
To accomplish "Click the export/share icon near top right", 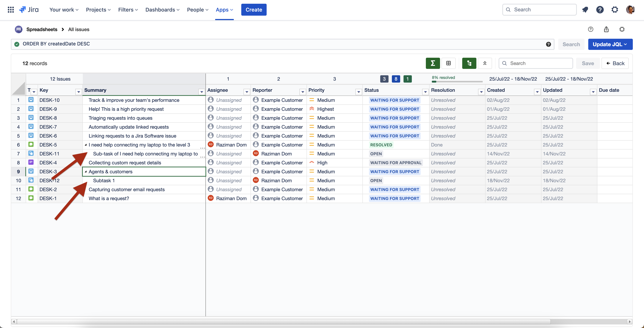I will click(x=606, y=29).
